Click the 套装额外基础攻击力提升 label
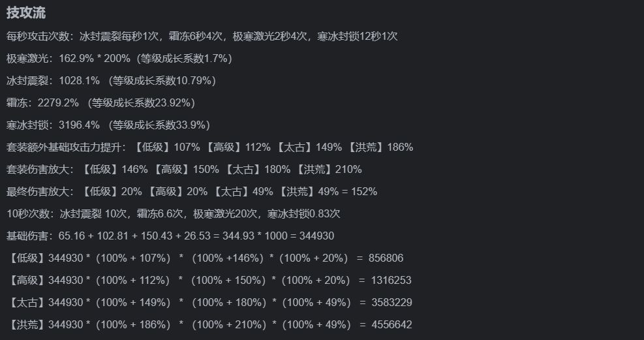Screen dimensions: 644x340 65,147
